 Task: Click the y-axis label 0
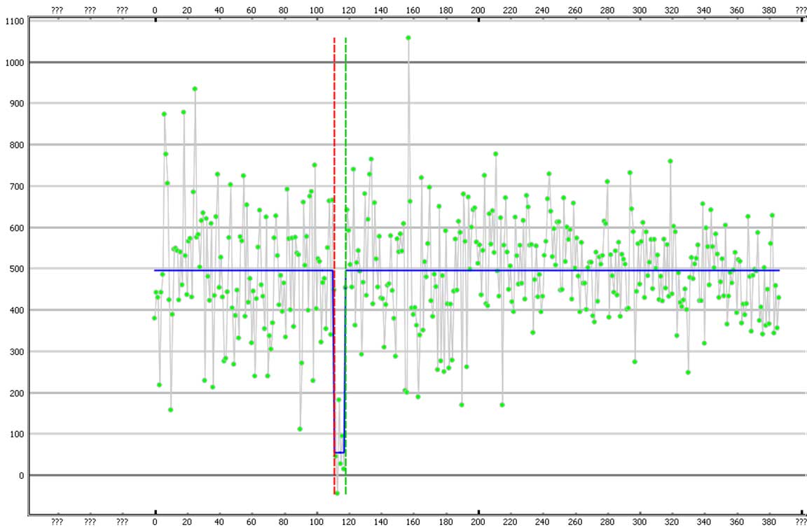click(x=21, y=475)
